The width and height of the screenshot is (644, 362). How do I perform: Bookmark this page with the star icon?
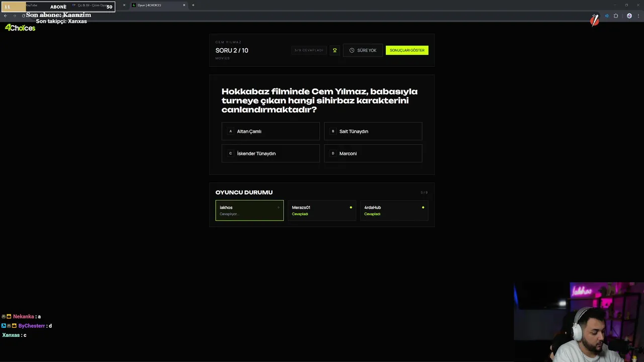tap(595, 16)
